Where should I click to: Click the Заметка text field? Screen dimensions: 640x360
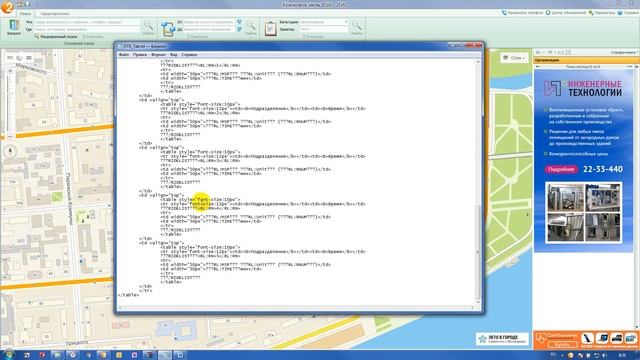pos(324,29)
